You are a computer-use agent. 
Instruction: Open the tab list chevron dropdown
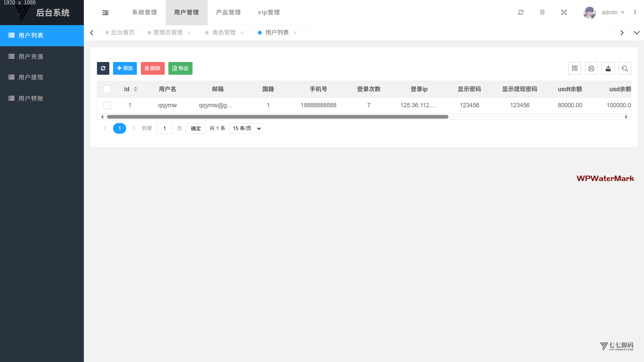click(636, 33)
